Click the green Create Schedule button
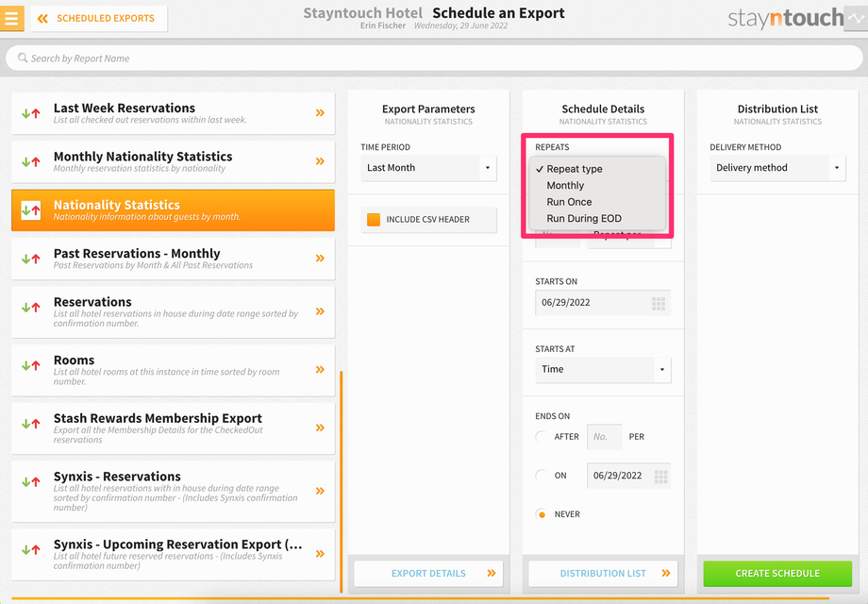Screen dimensions: 868x604 777,574
